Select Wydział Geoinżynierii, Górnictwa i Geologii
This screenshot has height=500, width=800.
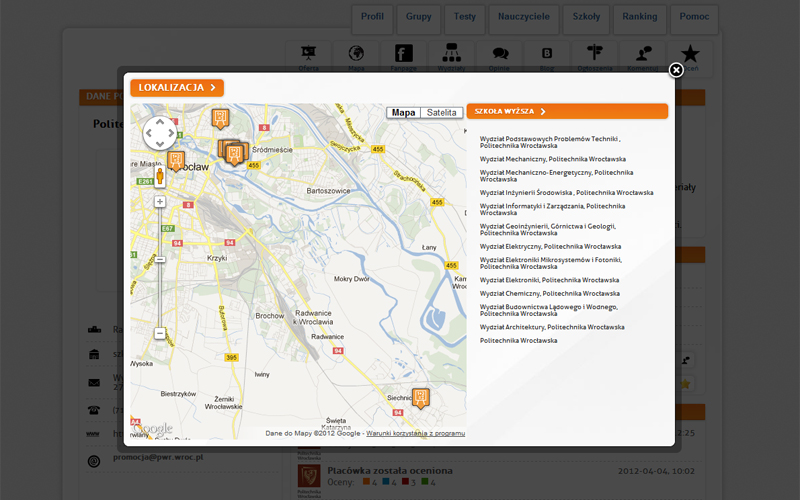(548, 230)
